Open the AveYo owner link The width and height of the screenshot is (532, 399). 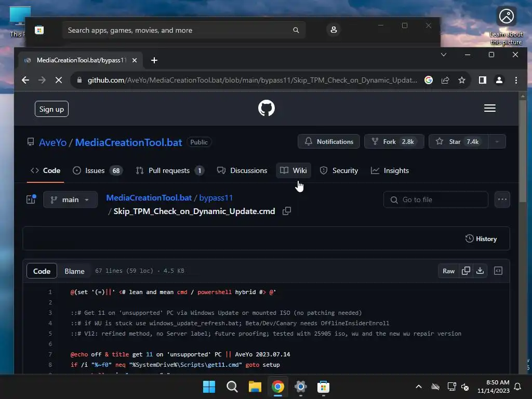pyautogui.click(x=52, y=142)
